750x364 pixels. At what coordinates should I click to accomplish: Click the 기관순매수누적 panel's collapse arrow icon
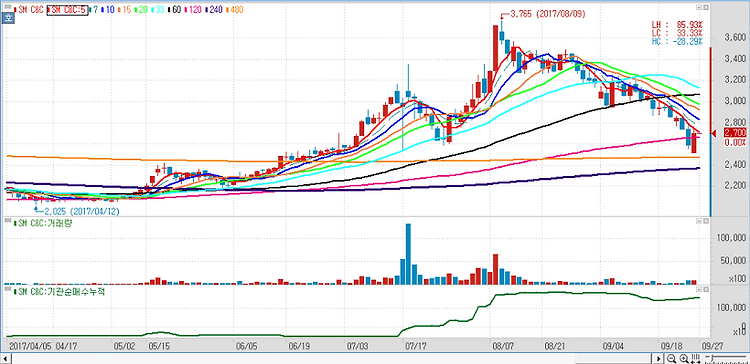coord(699,290)
